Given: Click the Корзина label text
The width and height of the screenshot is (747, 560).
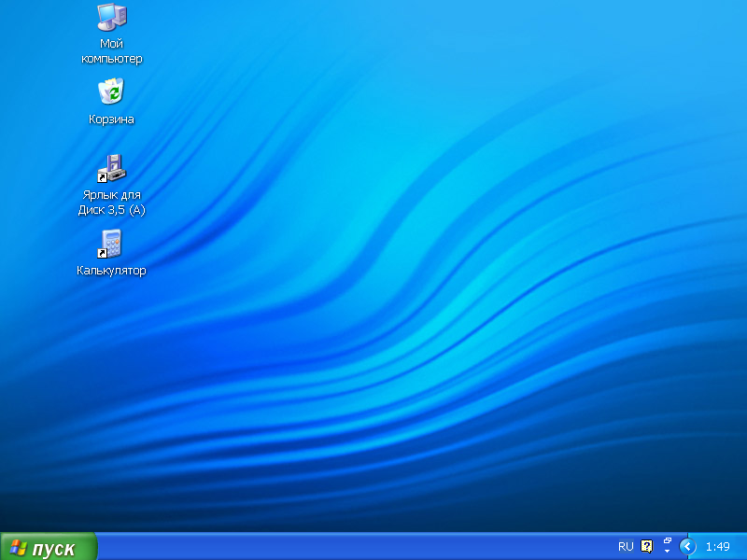Looking at the screenshot, I should [111, 119].
